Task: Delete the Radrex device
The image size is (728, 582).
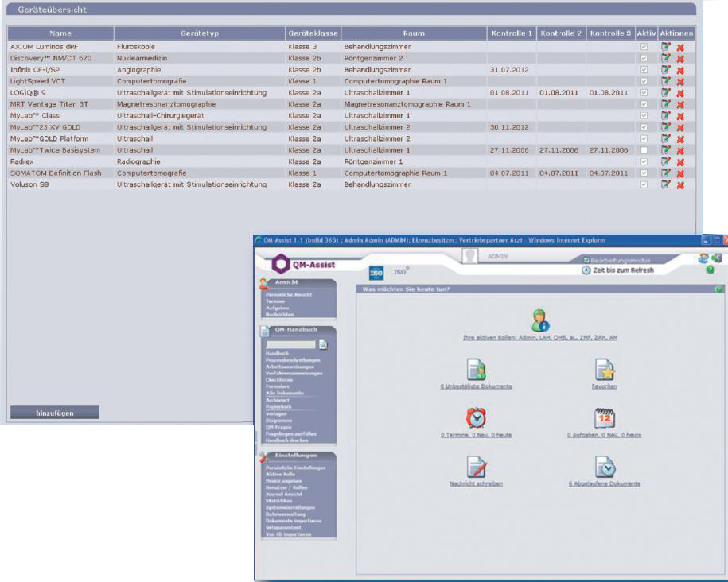Action: tap(680, 162)
